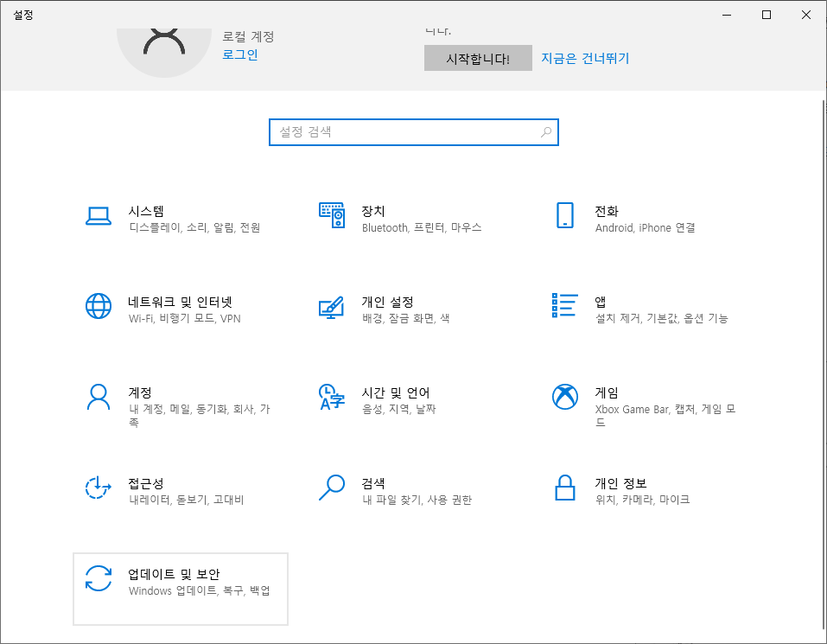
Task: Close the 설정 window
Action: 806,15
